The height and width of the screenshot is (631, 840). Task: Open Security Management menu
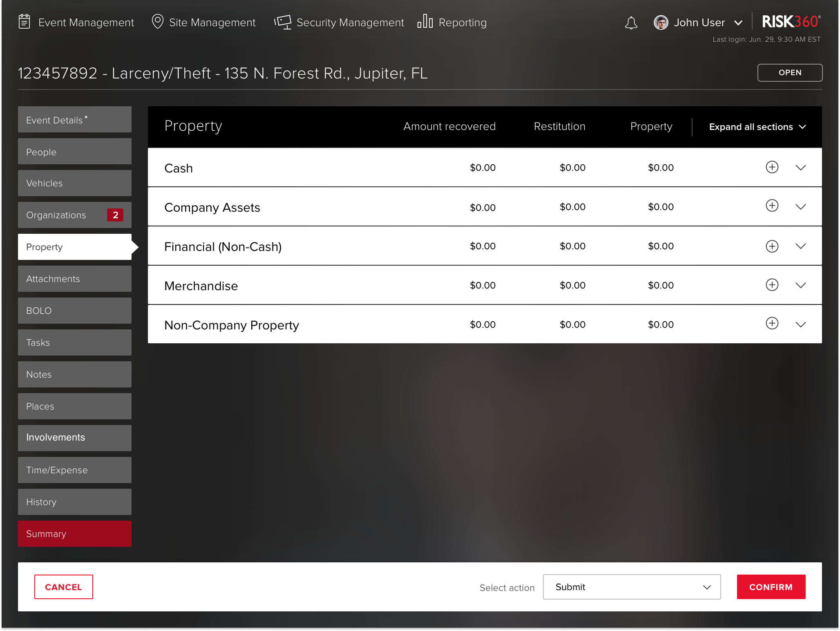coord(339,22)
